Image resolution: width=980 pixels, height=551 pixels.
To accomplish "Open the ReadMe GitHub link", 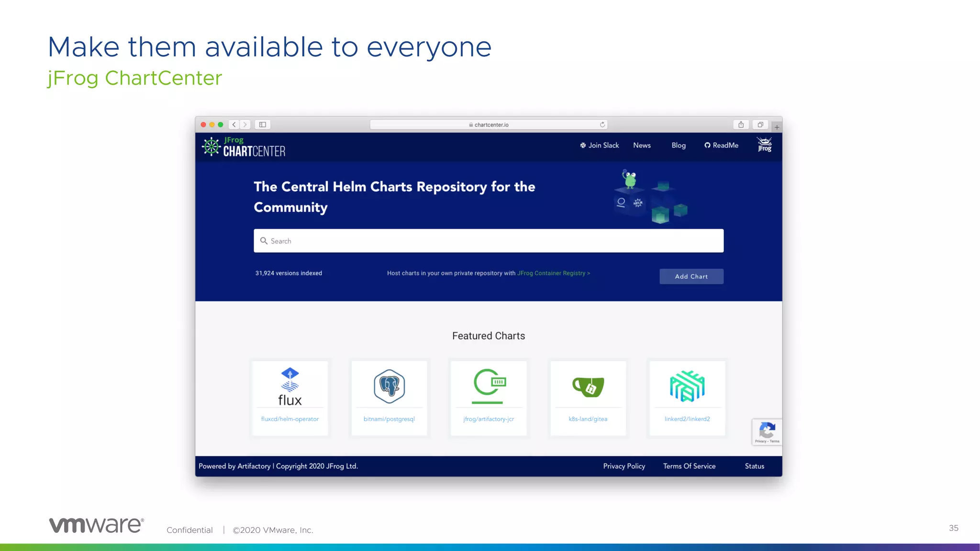I will (x=721, y=145).
